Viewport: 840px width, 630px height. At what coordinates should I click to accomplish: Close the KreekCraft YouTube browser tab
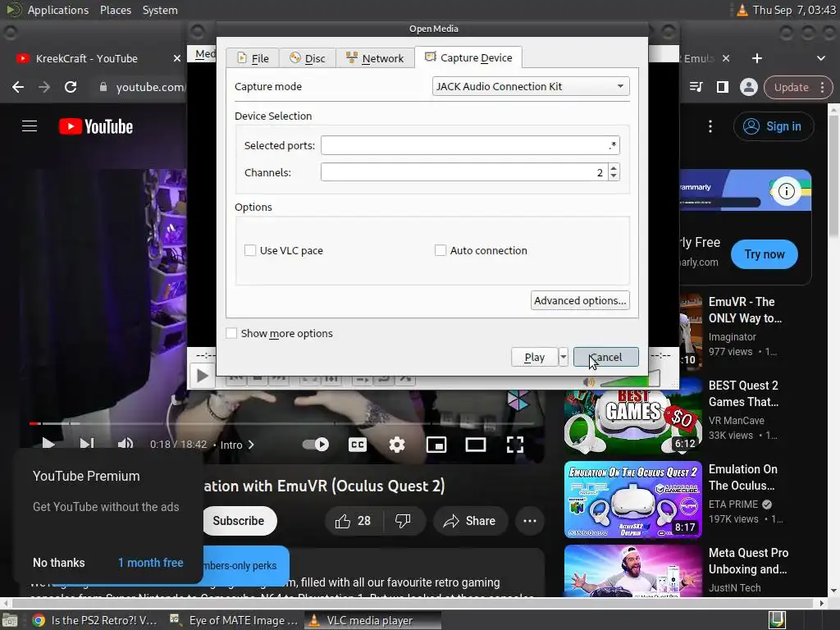[177, 58]
